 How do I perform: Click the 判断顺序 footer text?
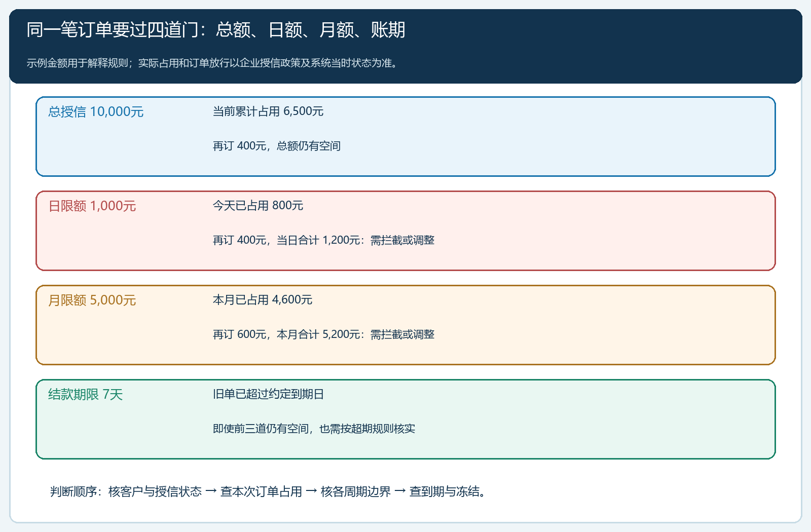269,491
